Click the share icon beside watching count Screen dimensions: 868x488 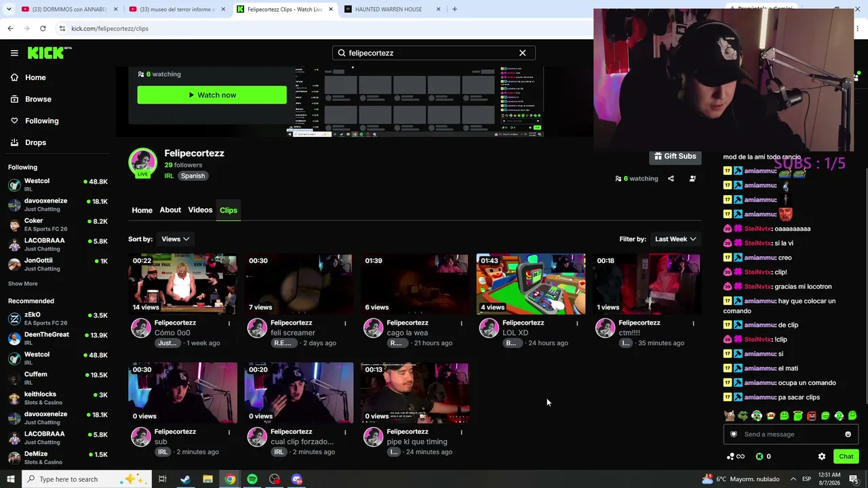tap(671, 178)
